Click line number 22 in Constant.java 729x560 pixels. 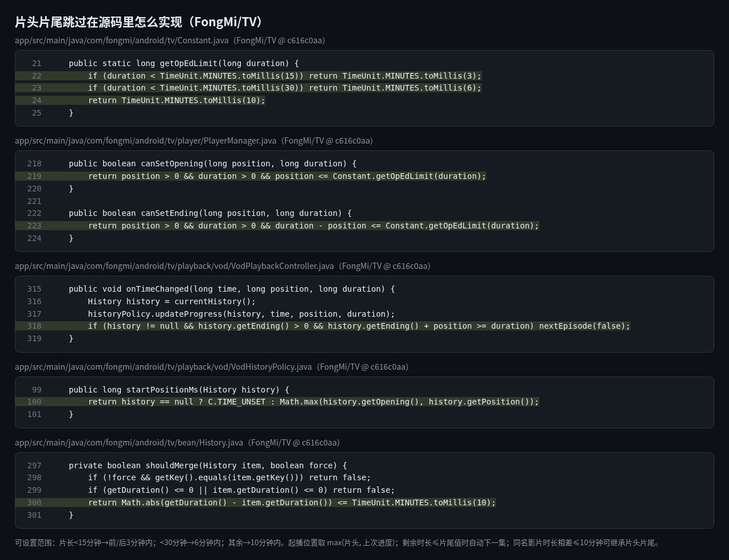point(36,76)
